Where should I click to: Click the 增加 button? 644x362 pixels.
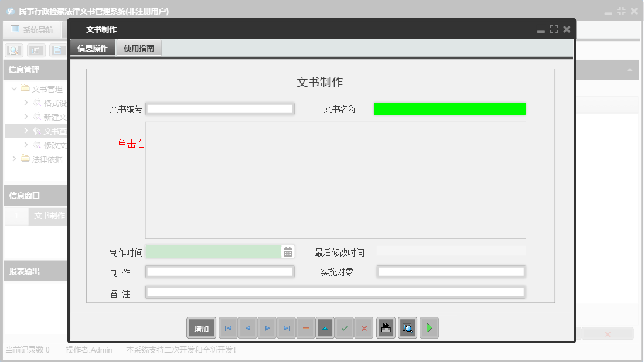201,327
